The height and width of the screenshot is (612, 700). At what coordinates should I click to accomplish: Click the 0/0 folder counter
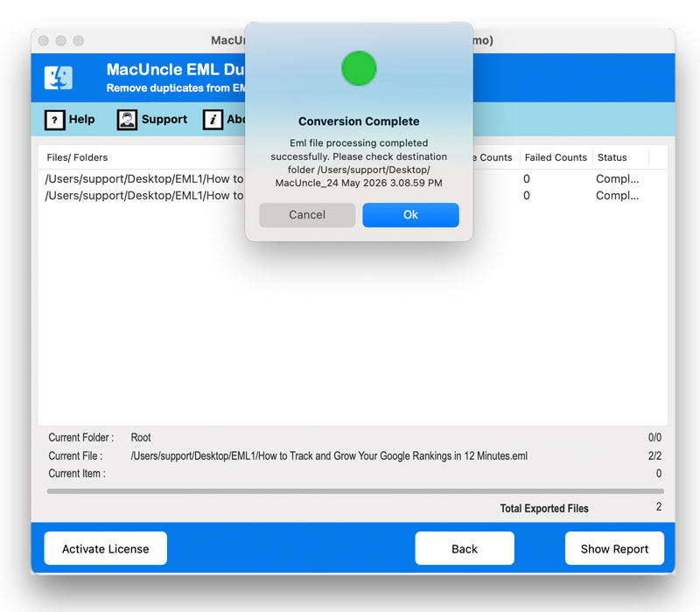tap(654, 438)
